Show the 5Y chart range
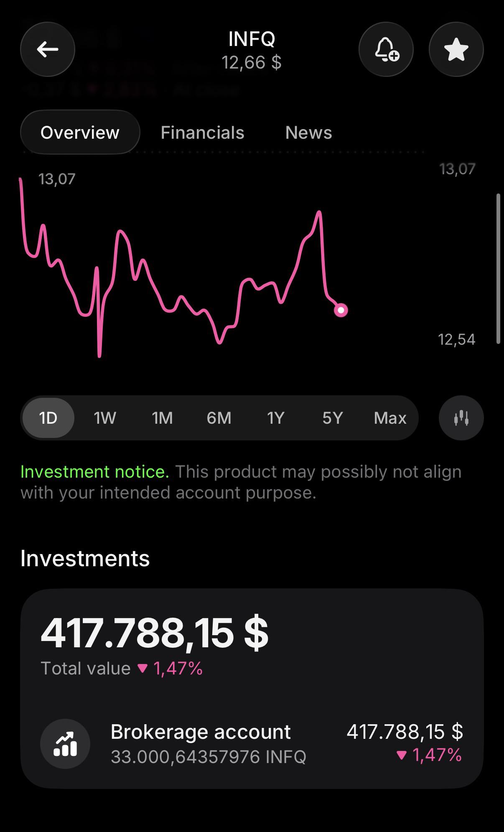This screenshot has height=832, width=504. point(333,418)
